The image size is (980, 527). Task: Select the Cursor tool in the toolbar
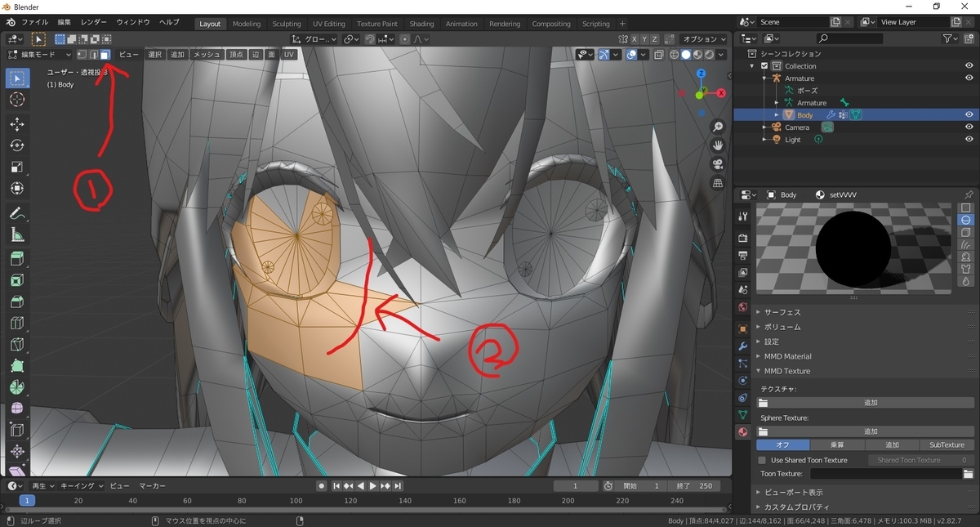tap(17, 100)
